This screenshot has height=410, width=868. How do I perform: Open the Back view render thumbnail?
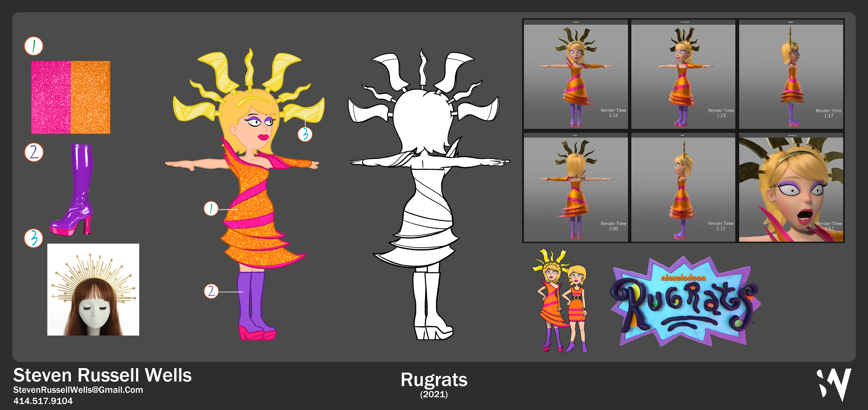(576, 187)
